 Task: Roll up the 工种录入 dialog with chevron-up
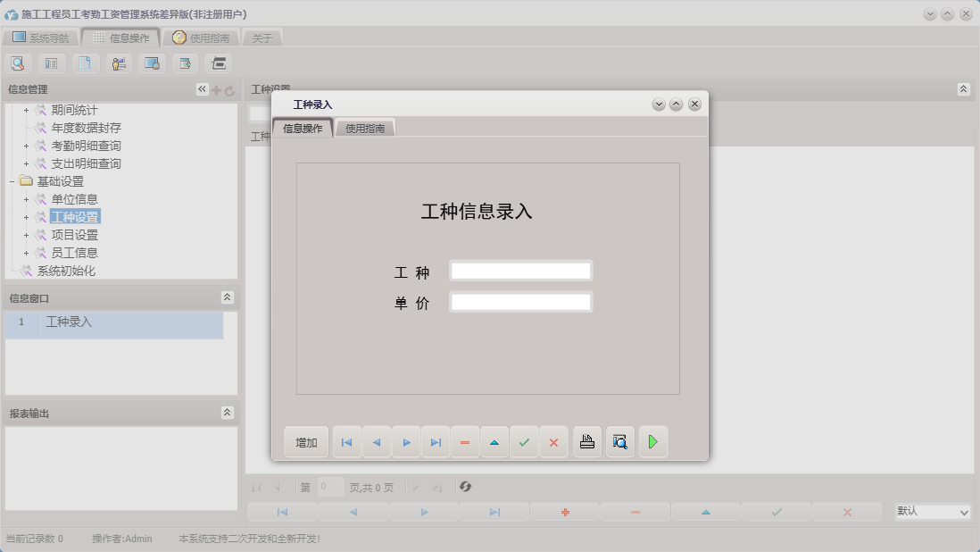677,105
